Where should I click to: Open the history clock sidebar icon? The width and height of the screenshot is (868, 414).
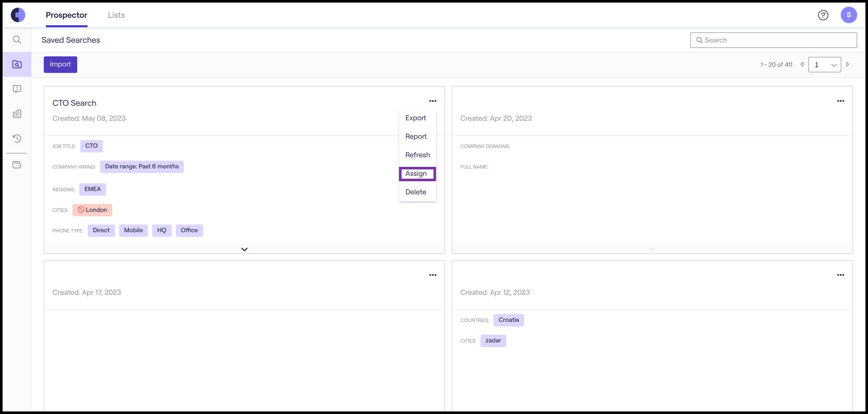click(x=17, y=138)
